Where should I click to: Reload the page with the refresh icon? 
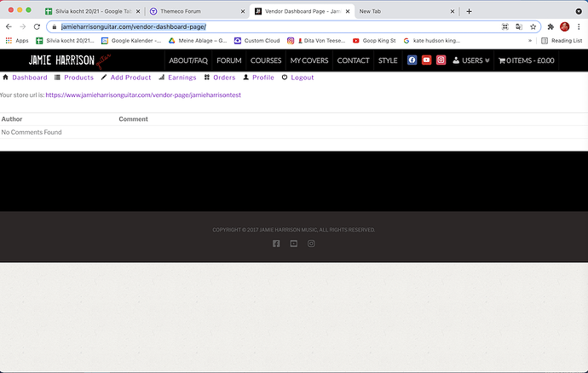coord(37,26)
